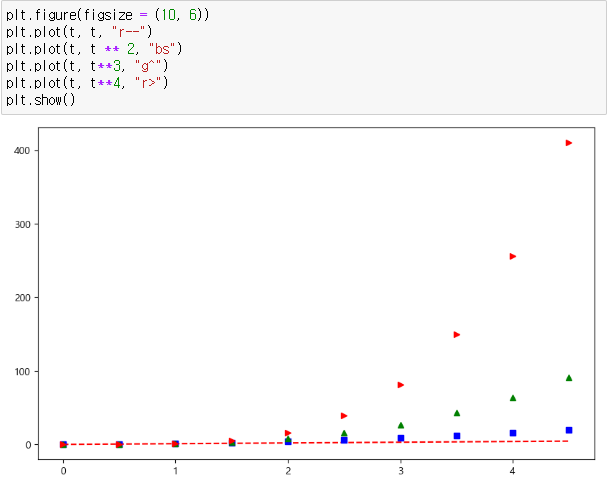Click the "bs" format string in the code
Viewport: 607px width, 483px height.
click(x=162, y=49)
